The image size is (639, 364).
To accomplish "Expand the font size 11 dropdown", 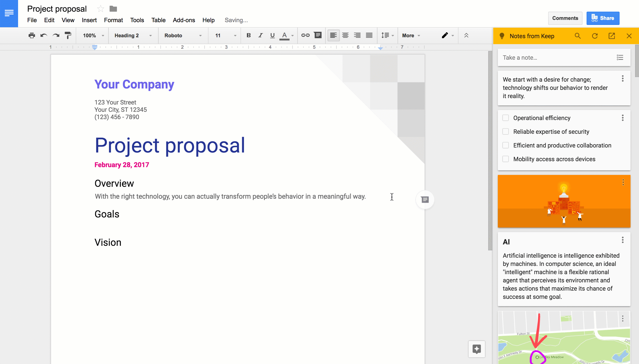I will click(235, 35).
